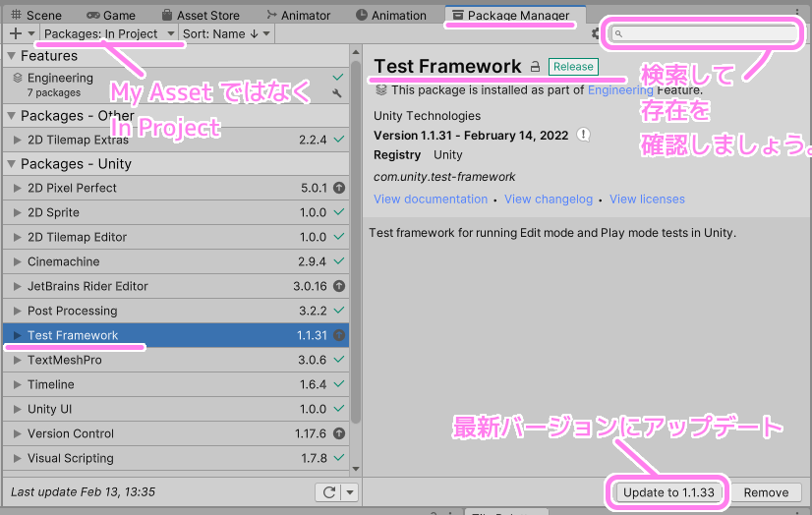The height and width of the screenshot is (515, 812).
Task: Select the Unity UI package
Action: 176,409
